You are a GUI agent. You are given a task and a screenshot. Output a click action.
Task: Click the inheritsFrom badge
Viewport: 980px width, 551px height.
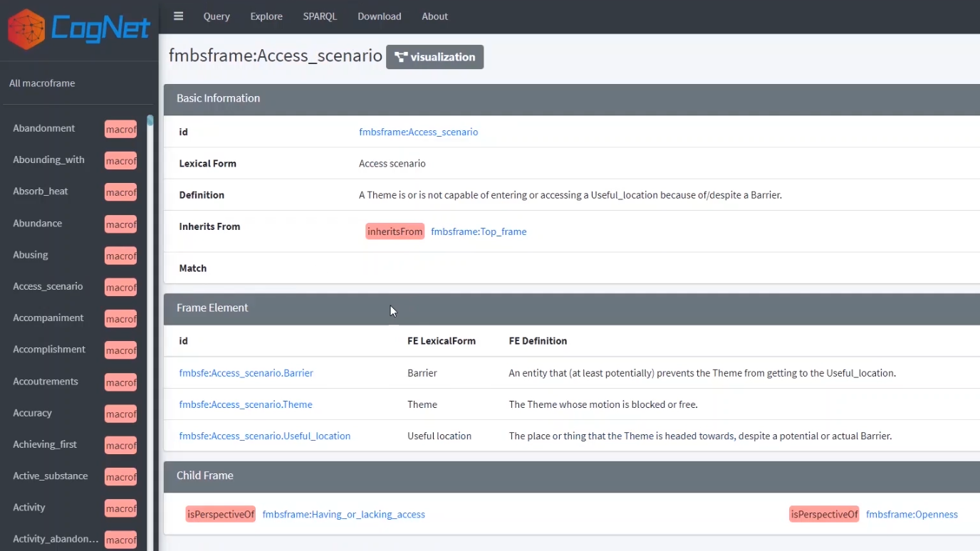(395, 231)
